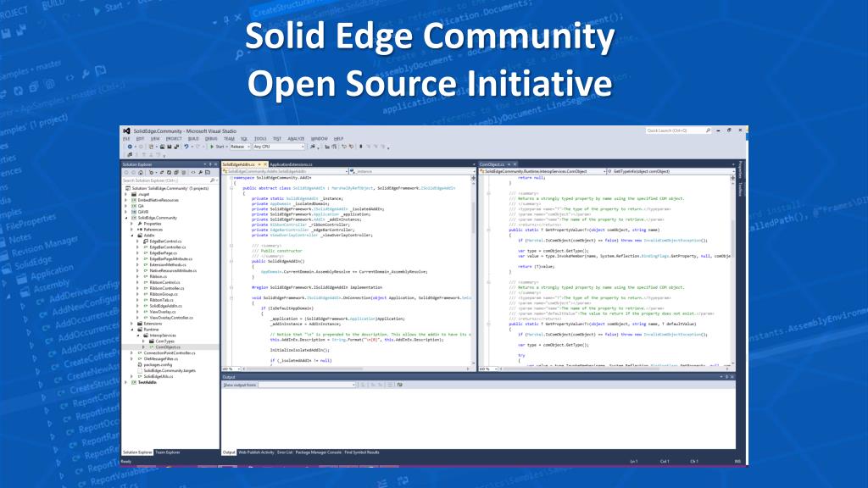This screenshot has width=868, height=488.
Task: Click the left editor horizontal scrollbar
Action: pyautogui.click(x=354, y=369)
